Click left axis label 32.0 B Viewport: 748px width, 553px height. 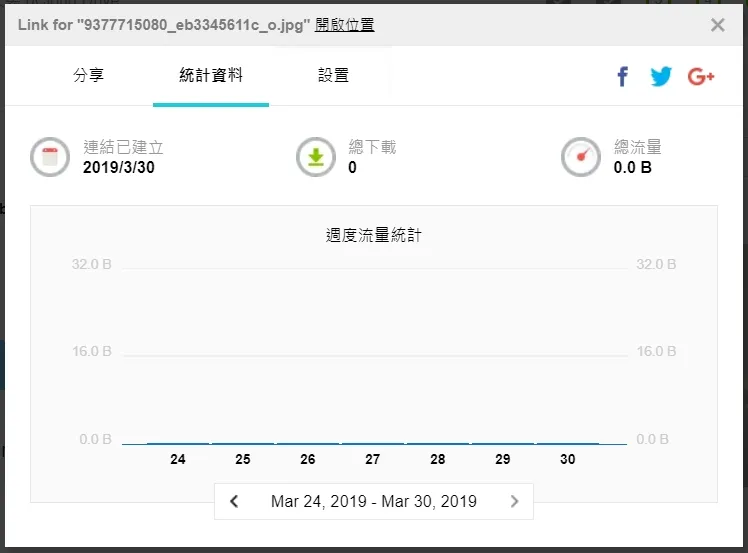pyautogui.click(x=92, y=264)
